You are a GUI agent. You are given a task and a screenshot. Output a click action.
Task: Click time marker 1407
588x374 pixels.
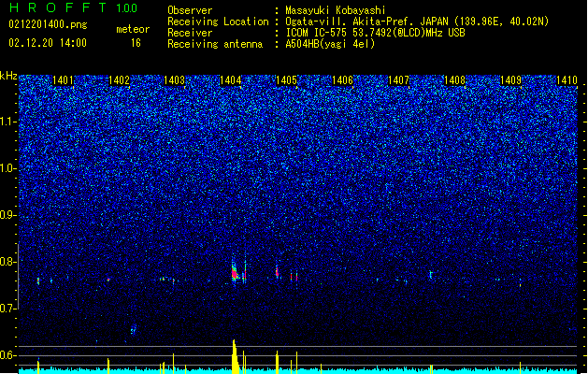point(398,80)
